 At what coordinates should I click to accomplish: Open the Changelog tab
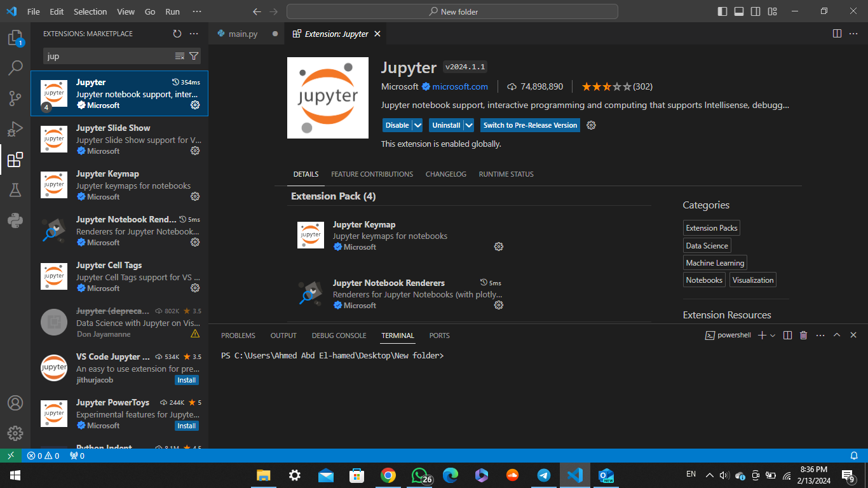446,174
